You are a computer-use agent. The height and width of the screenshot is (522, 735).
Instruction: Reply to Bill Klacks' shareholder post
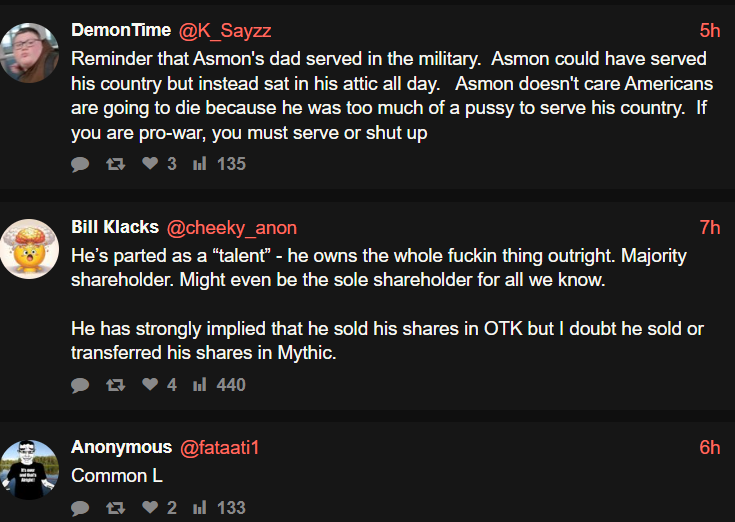pos(81,385)
